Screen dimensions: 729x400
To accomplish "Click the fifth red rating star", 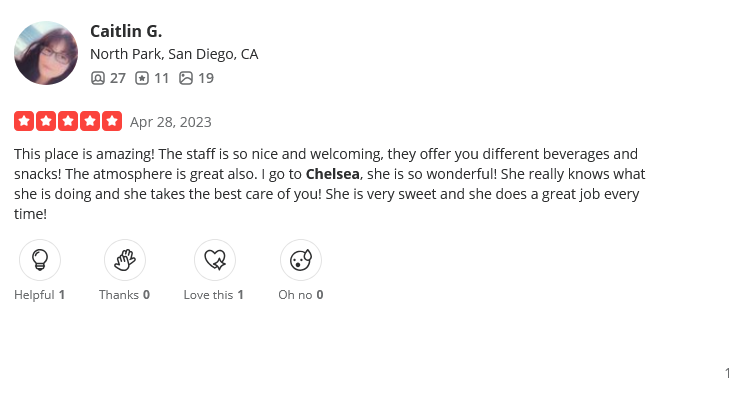I will 112,121.
